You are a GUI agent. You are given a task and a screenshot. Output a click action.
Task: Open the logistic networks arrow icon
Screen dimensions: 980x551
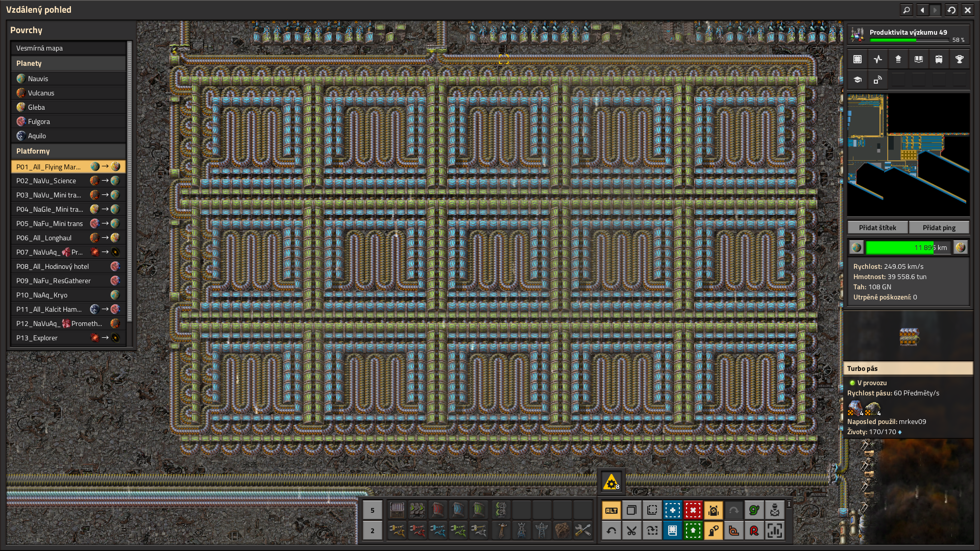pos(898,59)
